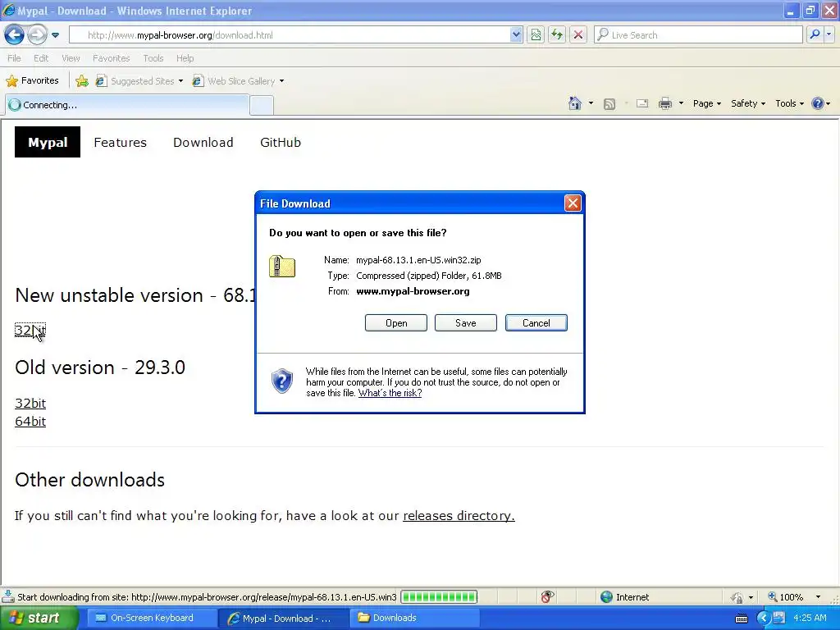
Task: Click the download status icon in status bar
Action: [x=7, y=596]
